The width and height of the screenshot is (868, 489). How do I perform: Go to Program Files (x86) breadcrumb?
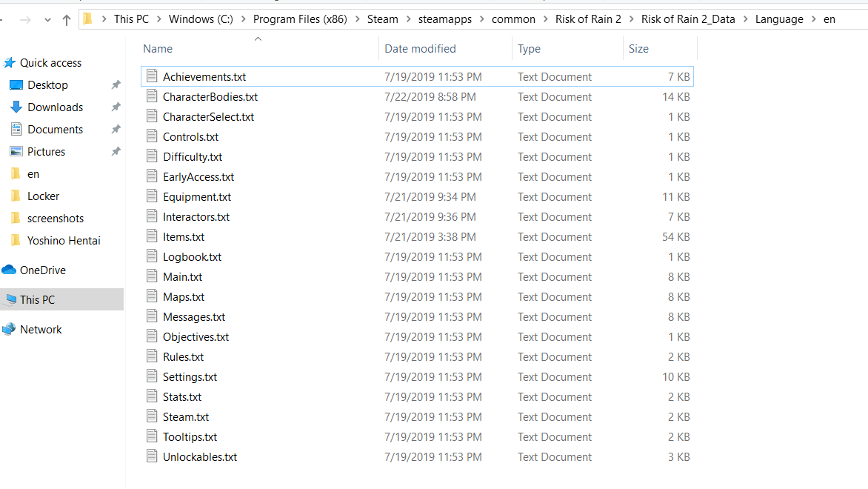[300, 19]
